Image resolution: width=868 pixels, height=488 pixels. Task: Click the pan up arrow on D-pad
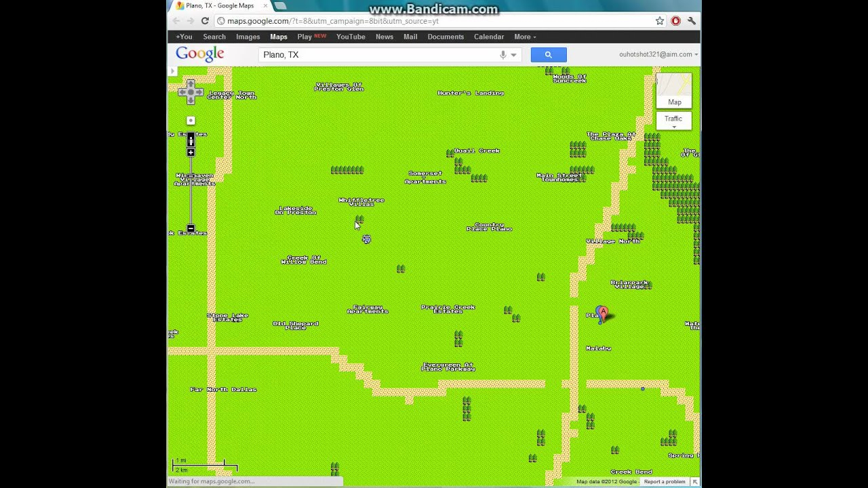coord(191,83)
